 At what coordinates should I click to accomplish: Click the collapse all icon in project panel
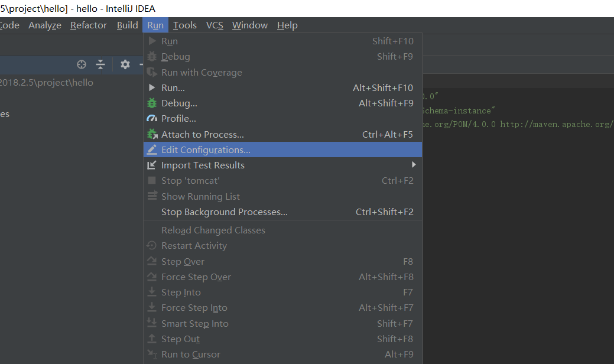pyautogui.click(x=100, y=64)
